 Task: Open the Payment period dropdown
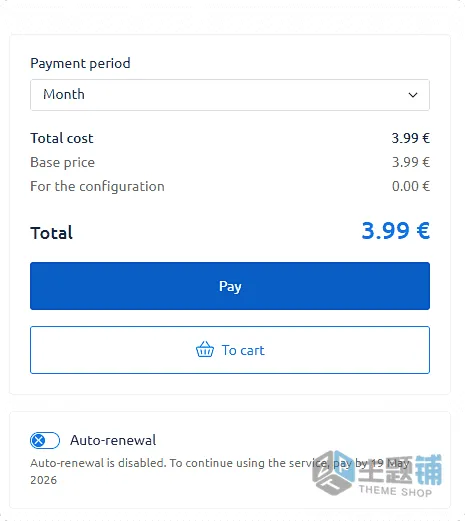(x=230, y=95)
